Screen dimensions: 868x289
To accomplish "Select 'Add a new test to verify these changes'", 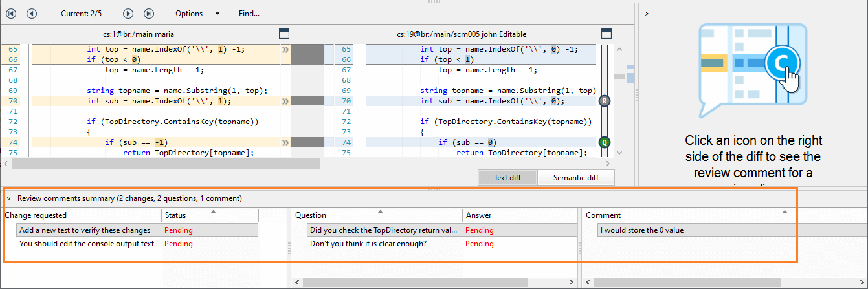I will tap(85, 230).
